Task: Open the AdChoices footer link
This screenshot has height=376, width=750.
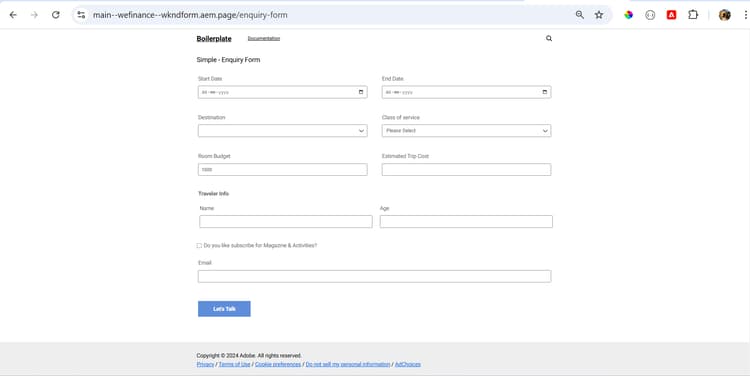Action: (408, 365)
